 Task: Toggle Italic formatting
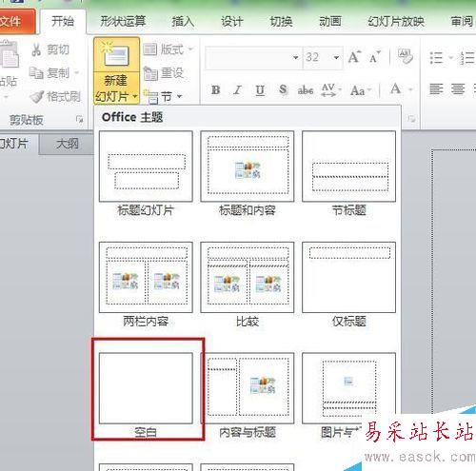[238, 90]
